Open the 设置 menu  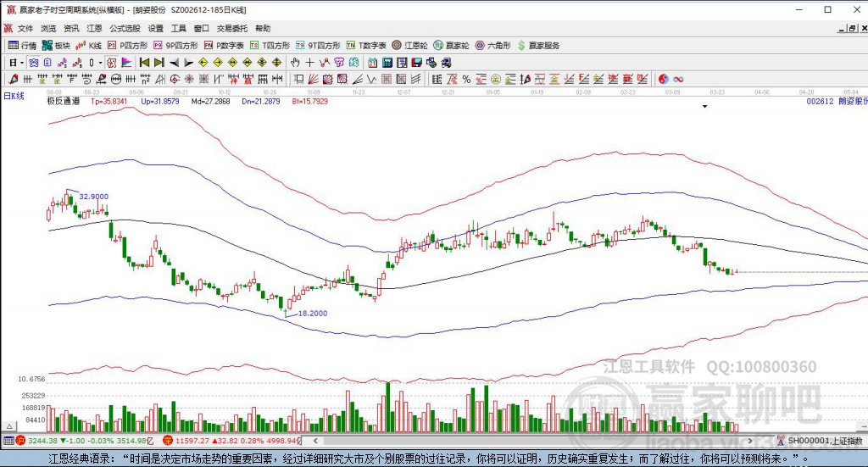pyautogui.click(x=156, y=28)
